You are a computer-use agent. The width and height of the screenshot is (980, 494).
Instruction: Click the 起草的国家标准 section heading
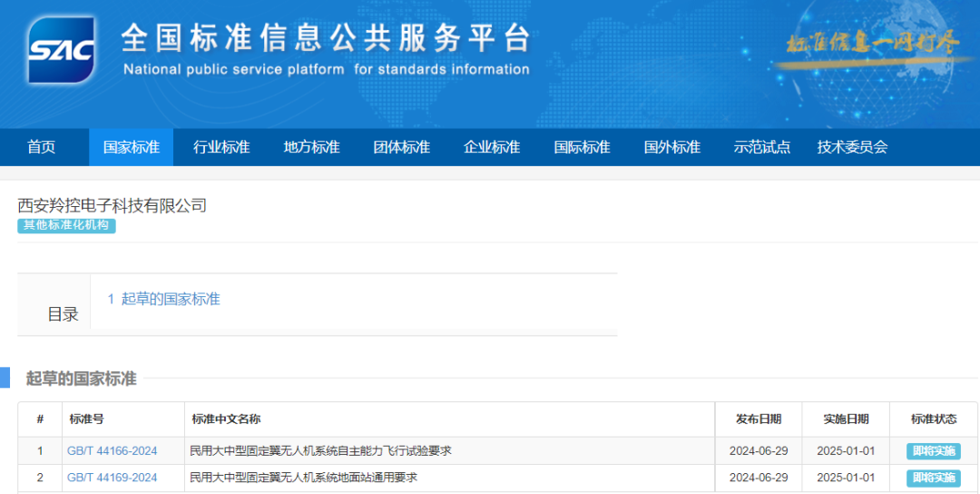click(81, 379)
